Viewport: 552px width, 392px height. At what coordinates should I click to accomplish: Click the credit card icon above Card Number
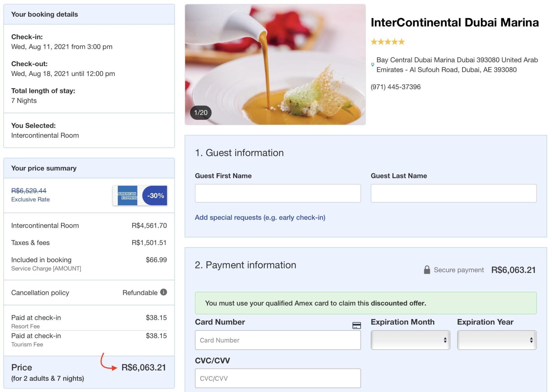point(356,325)
